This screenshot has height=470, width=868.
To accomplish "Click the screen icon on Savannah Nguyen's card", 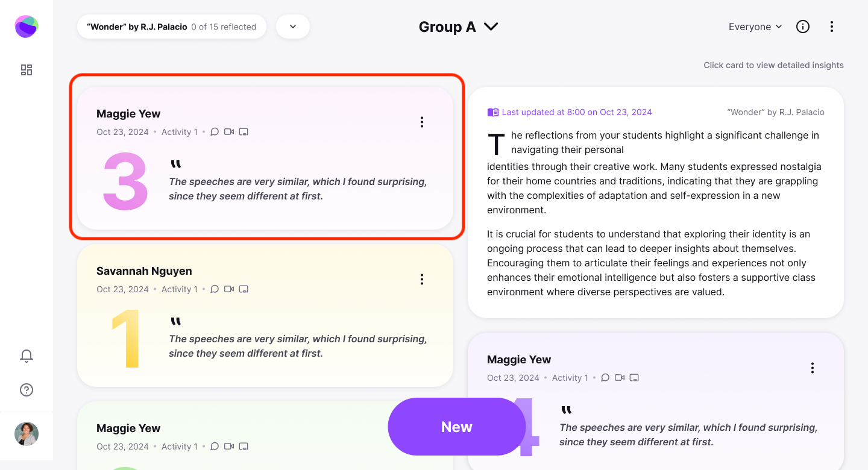I will pyautogui.click(x=244, y=289).
